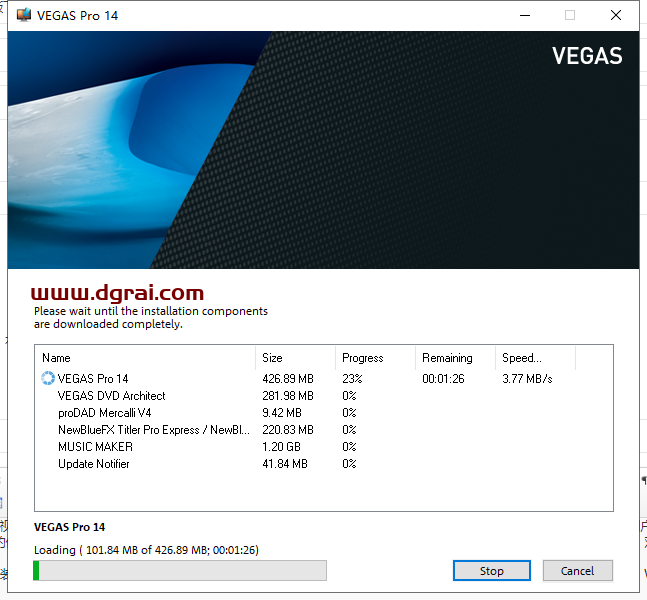Screen dimensions: 647x600
Task: Click the 0% progress for Update Notifier
Action: (x=349, y=464)
